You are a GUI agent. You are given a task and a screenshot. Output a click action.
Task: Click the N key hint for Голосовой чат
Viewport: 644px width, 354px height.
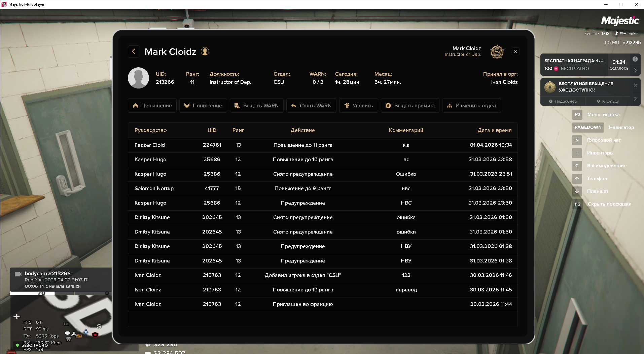tap(577, 140)
